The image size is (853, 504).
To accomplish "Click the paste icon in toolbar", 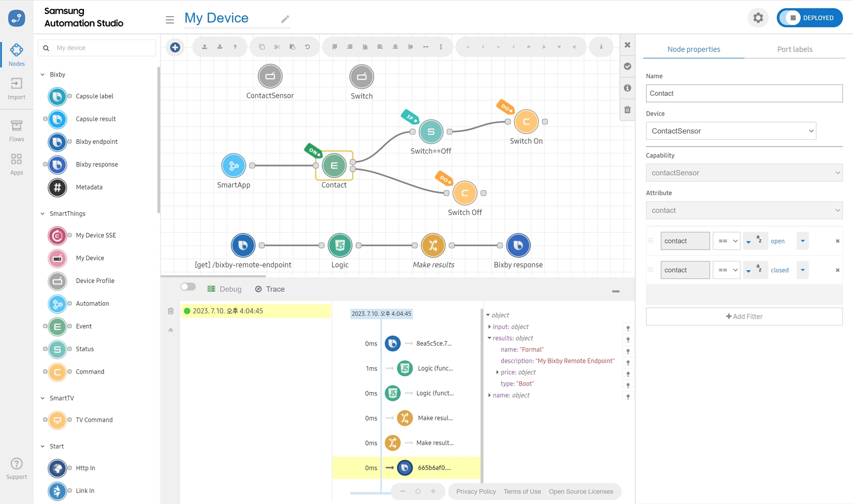I will [292, 47].
